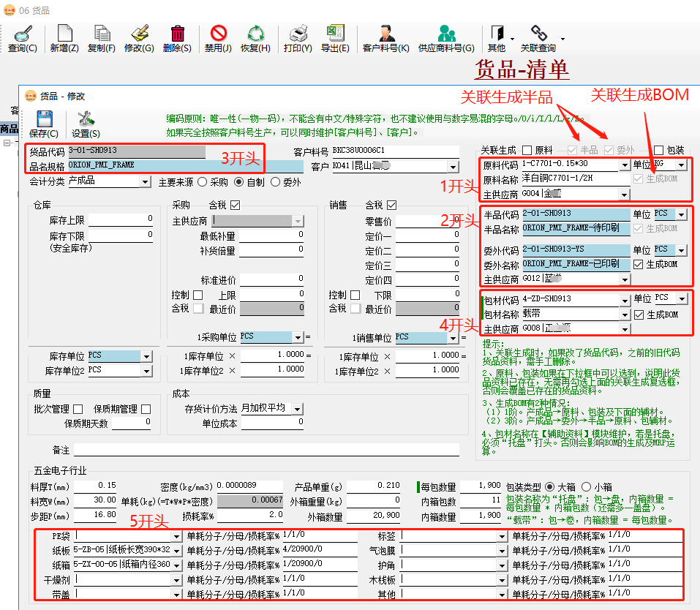Screen dimensions: 700x610
Task: Click the 半品代码 field
Action: (576, 214)
